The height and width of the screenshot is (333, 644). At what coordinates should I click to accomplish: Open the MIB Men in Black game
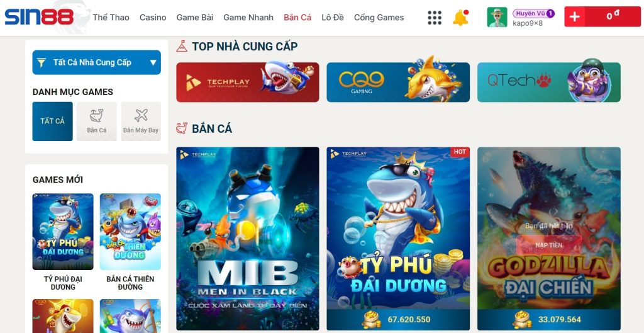pos(248,239)
